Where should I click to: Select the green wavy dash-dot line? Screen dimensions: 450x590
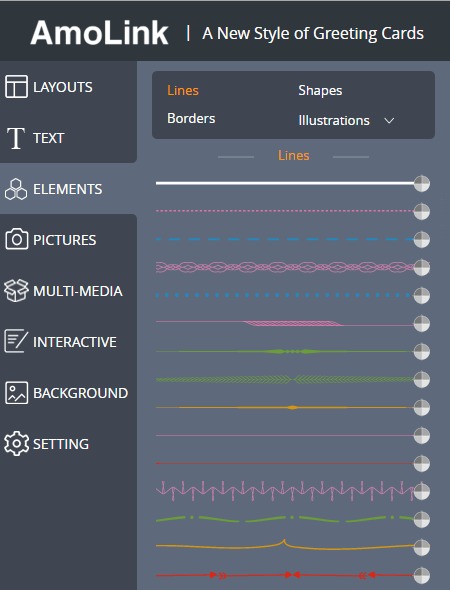(x=285, y=519)
